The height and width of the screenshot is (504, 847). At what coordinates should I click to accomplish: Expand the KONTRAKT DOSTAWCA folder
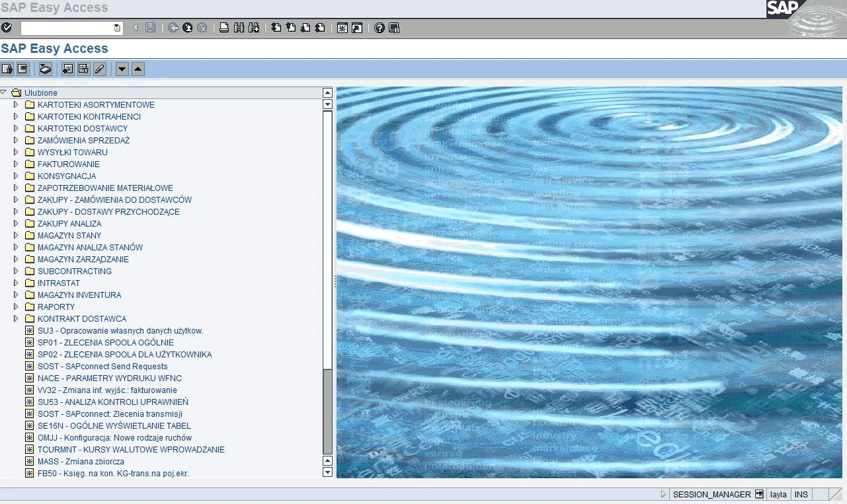click(x=17, y=318)
